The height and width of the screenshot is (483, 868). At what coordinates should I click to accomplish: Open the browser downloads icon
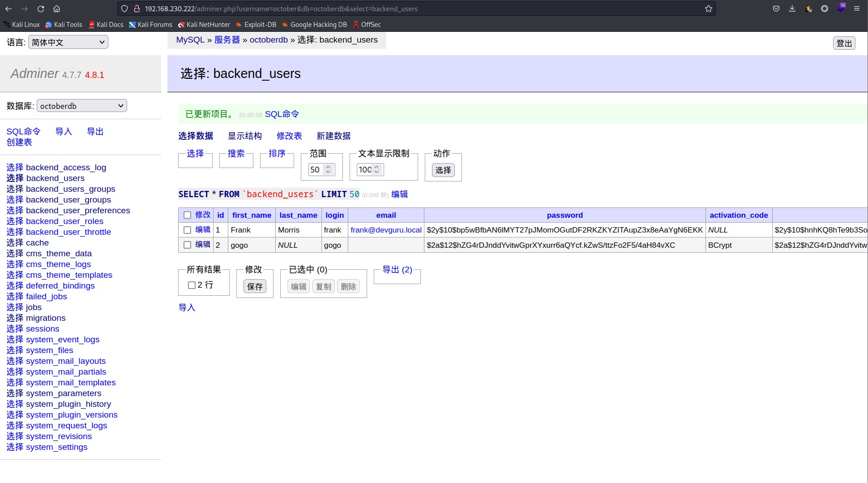(x=792, y=9)
